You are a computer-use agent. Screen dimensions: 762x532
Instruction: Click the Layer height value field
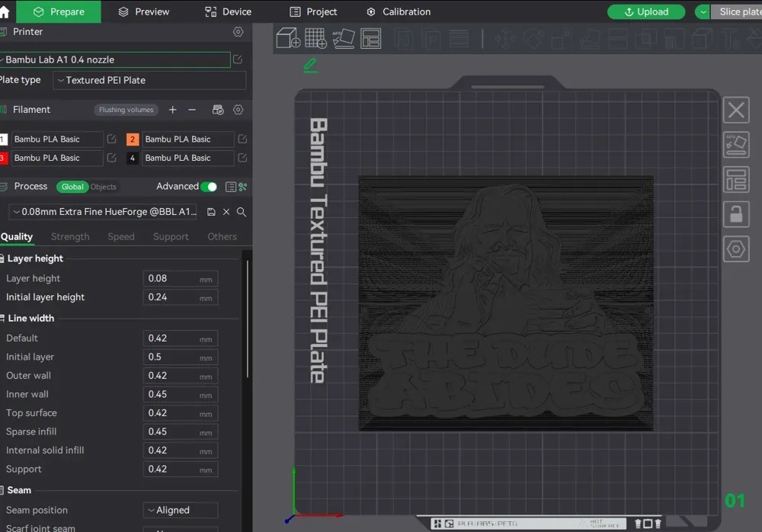pos(181,279)
